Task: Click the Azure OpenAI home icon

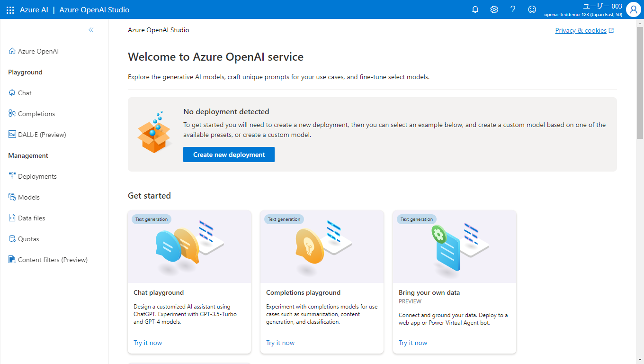Action: coord(12,51)
